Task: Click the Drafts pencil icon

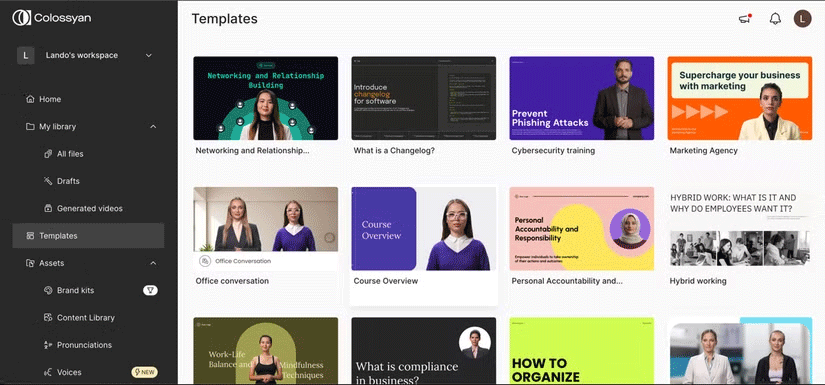Action: 48,181
